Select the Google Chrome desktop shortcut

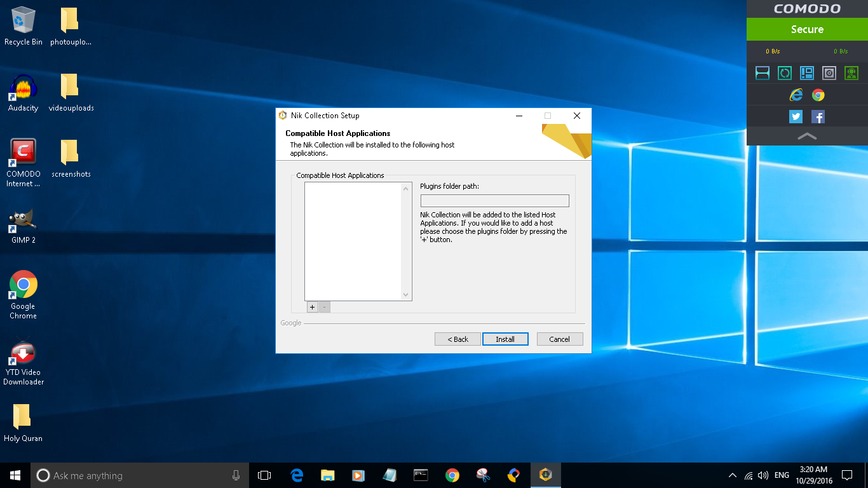pyautogui.click(x=24, y=295)
